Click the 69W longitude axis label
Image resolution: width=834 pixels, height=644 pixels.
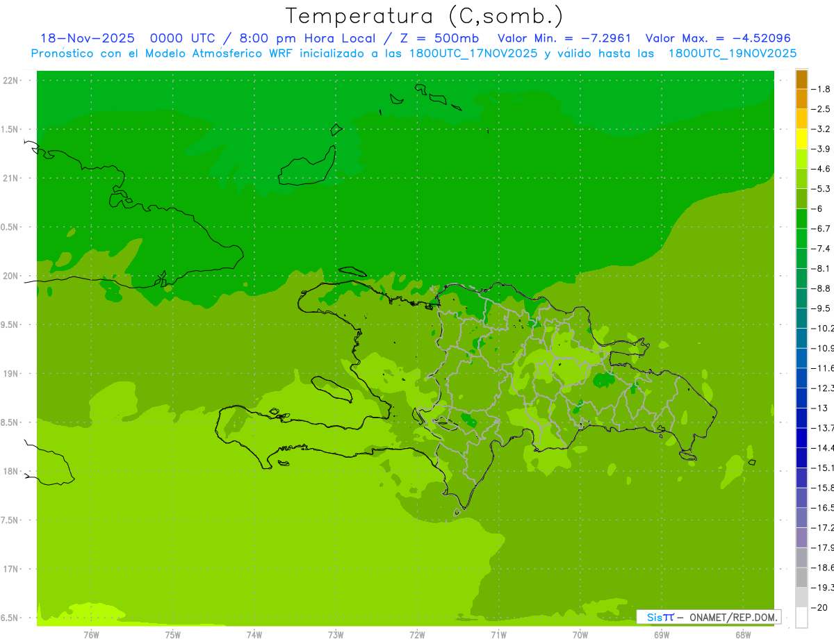tap(662, 635)
